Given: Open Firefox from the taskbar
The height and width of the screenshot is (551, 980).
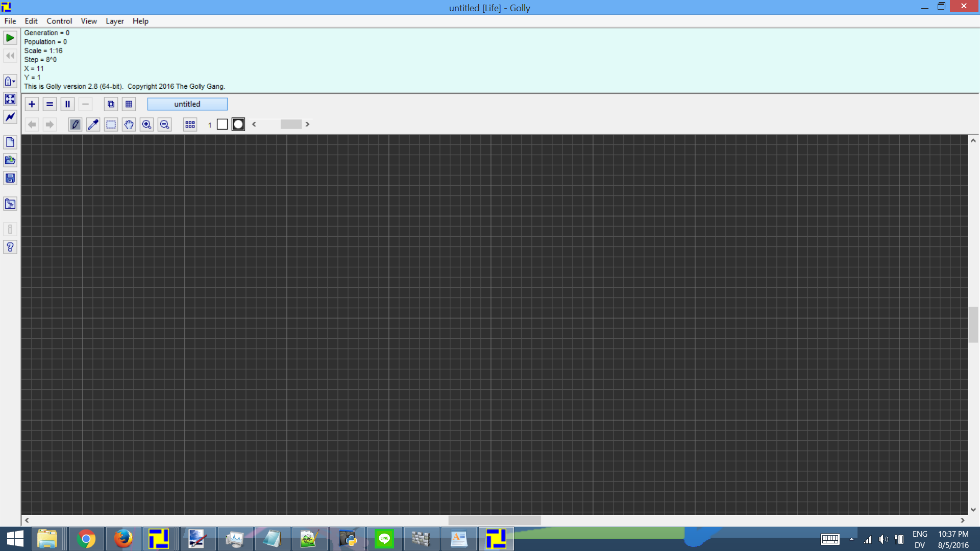Looking at the screenshot, I should (124, 539).
